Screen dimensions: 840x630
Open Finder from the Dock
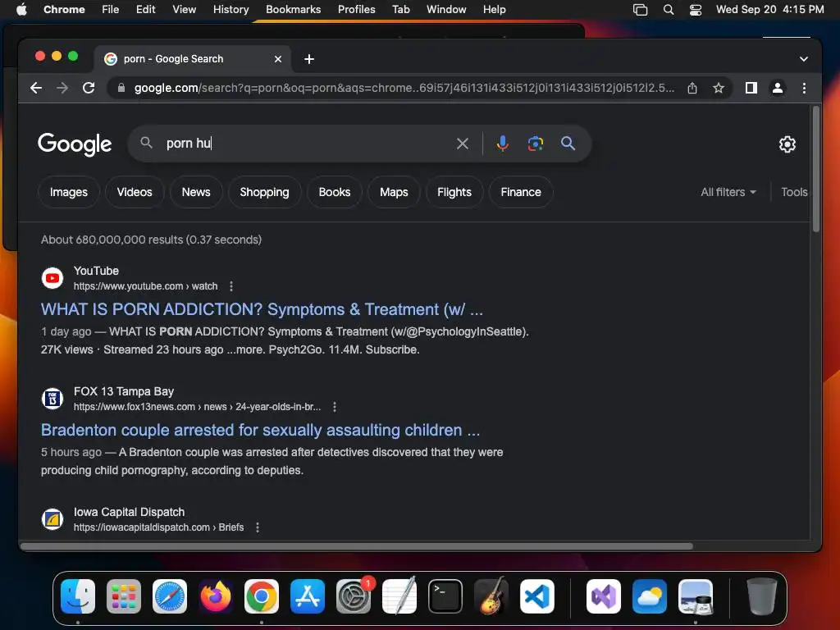tap(78, 596)
